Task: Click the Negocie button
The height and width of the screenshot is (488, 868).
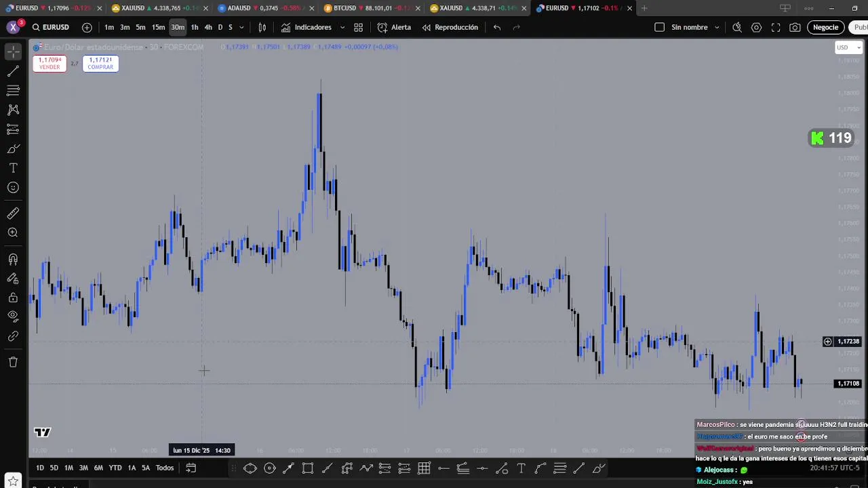Action: click(825, 27)
